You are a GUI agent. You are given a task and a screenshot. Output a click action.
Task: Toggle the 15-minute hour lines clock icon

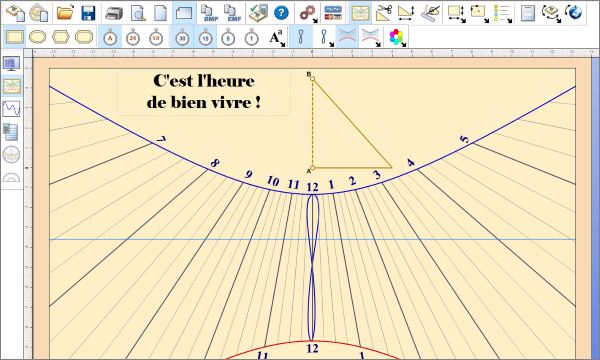pos(205,37)
